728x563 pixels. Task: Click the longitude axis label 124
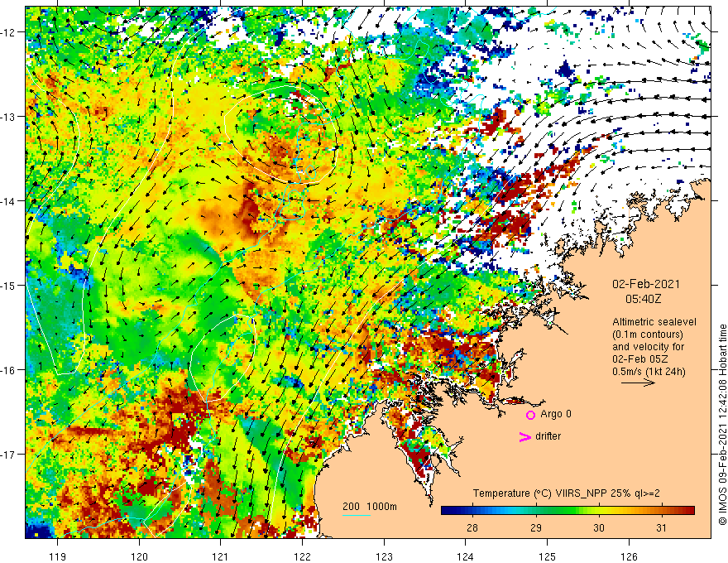pos(465,556)
